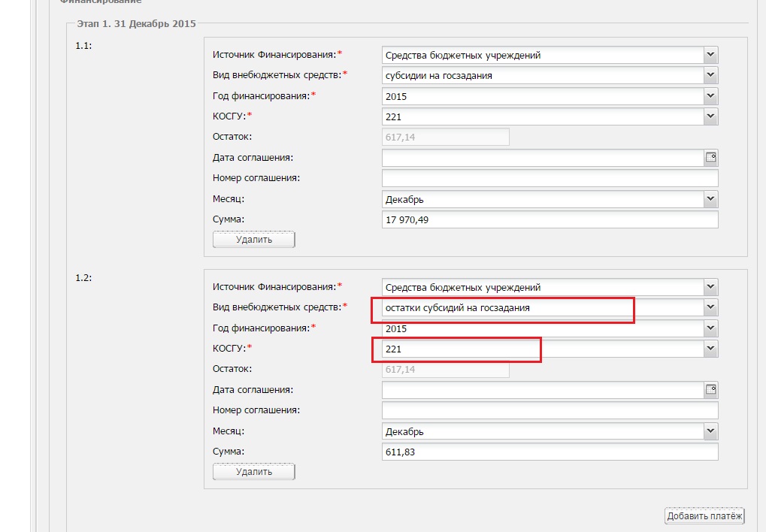Click agreement number field in payment 1.2
Viewport: 766px width, 532px height.
point(550,410)
